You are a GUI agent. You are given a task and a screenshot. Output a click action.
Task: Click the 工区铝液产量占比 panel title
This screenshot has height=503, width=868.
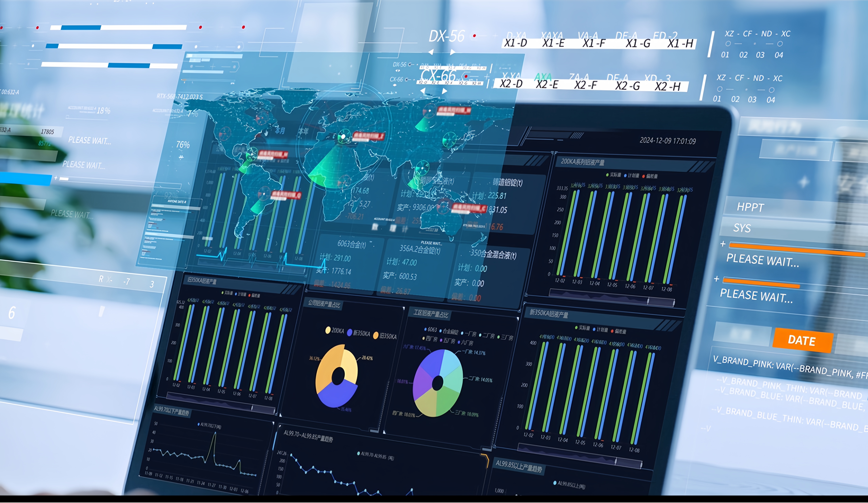point(431,314)
